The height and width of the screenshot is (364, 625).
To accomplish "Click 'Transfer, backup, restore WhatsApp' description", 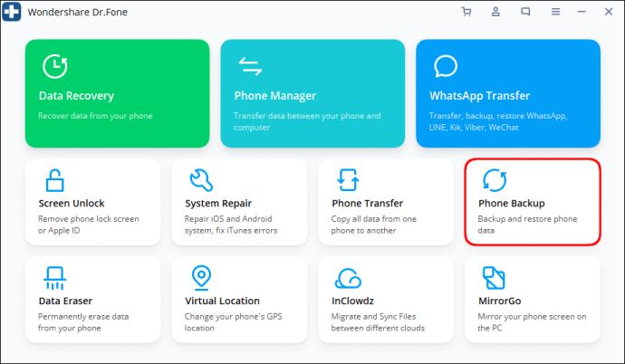I will [498, 121].
